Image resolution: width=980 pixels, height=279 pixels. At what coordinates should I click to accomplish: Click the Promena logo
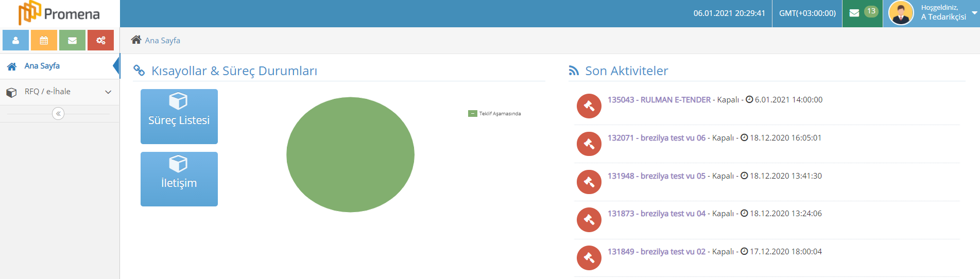[x=59, y=13]
